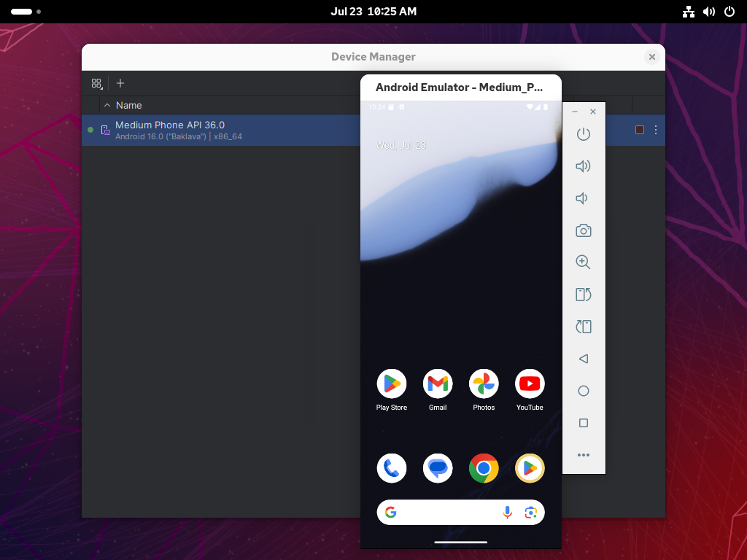Stop the running device with red square

tap(640, 130)
